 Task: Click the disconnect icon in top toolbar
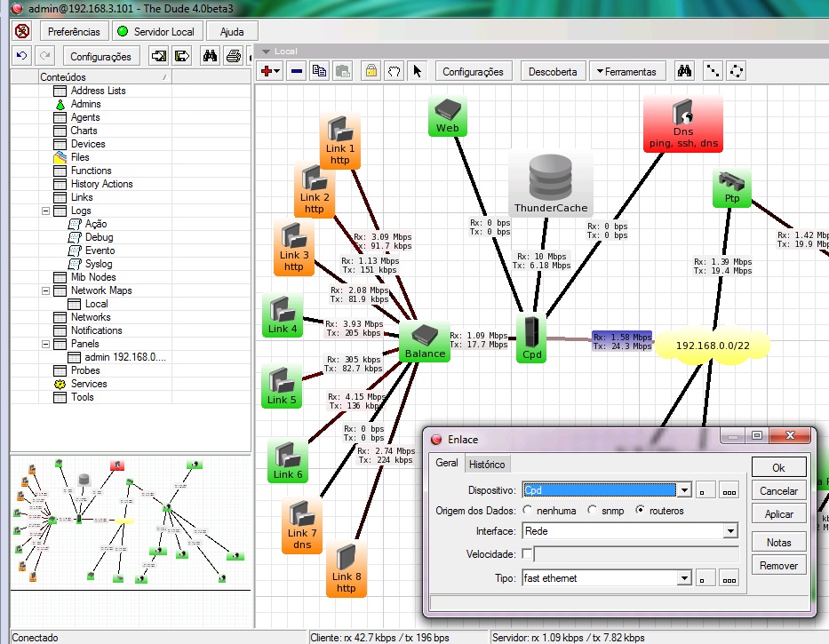pyautogui.click(x=21, y=31)
